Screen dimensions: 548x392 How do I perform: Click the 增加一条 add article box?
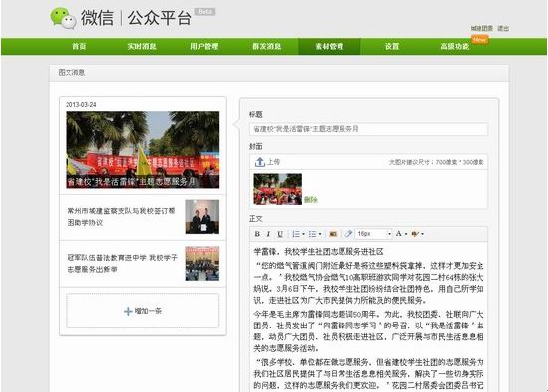click(143, 311)
